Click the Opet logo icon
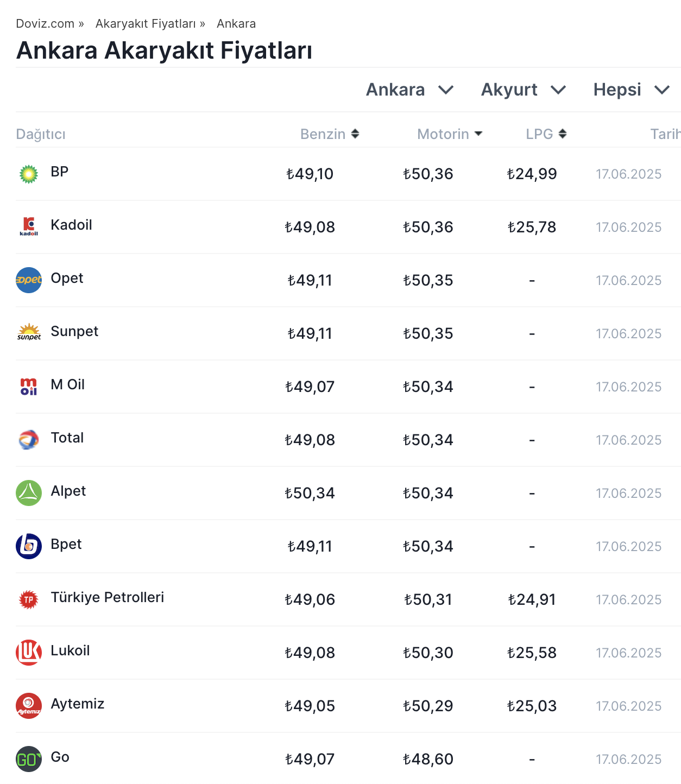 [29, 280]
